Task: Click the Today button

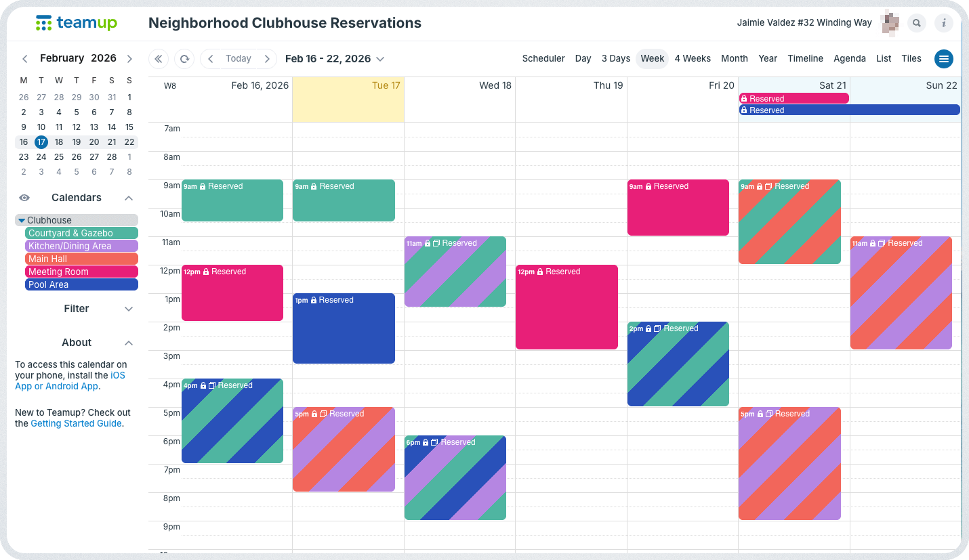Action: pyautogui.click(x=239, y=59)
